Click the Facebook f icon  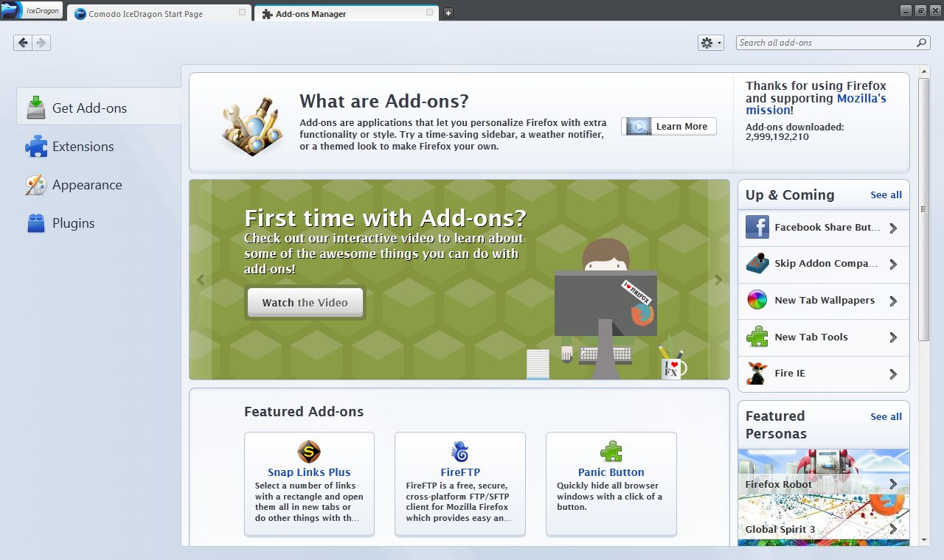[757, 227]
